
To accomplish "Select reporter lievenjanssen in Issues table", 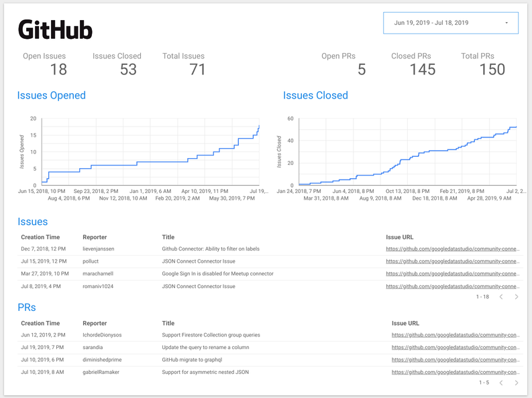I will [x=99, y=249].
